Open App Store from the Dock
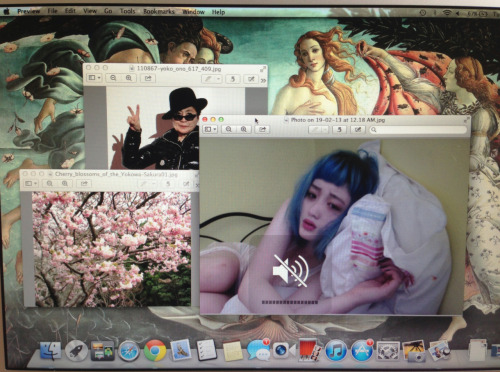This screenshot has height=372, width=500. (x=362, y=351)
